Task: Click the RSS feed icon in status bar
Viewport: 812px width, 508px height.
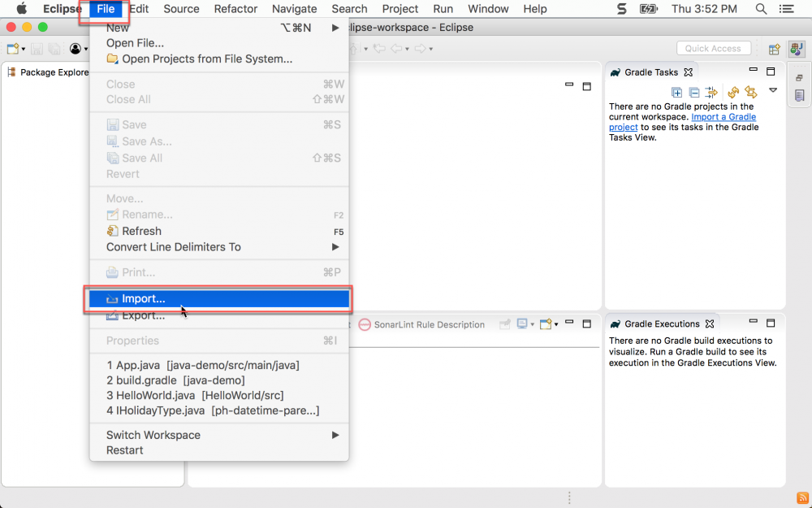Action: point(801,498)
